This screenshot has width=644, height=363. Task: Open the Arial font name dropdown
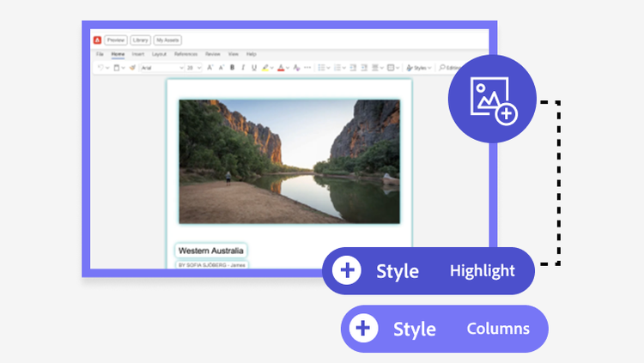pyautogui.click(x=161, y=67)
